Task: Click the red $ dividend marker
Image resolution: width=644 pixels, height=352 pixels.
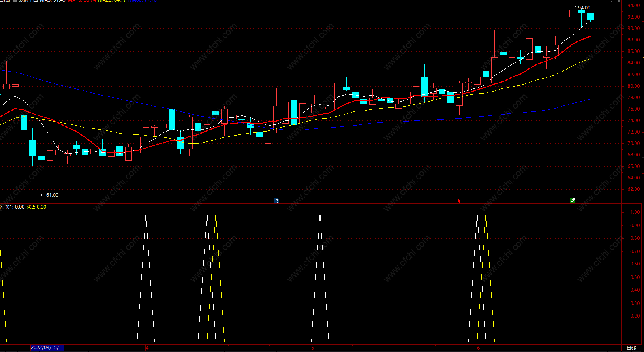Action: (459, 201)
